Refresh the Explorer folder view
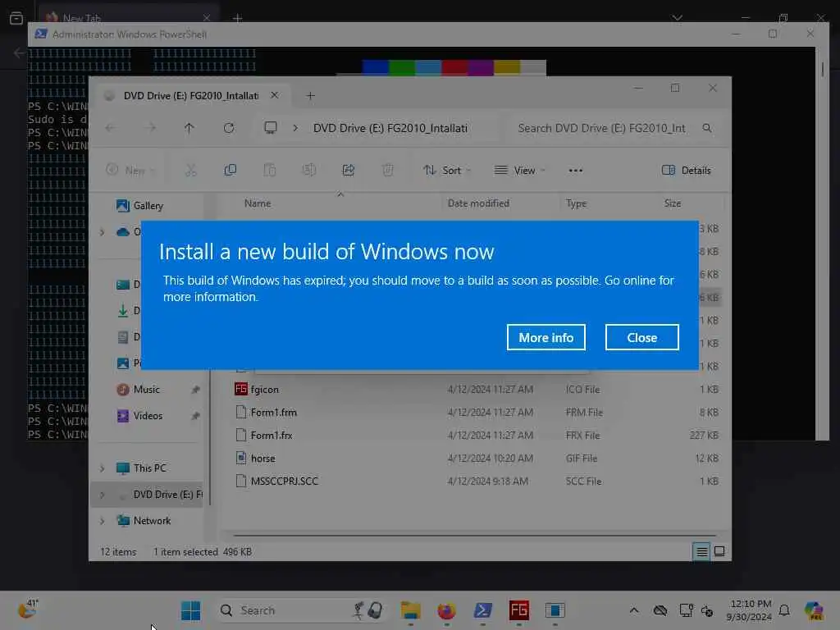 pos(229,128)
